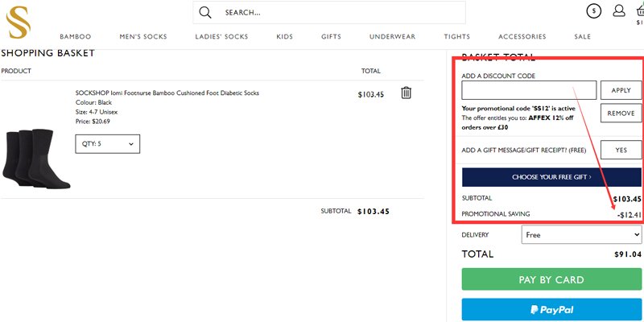This screenshot has width=644, height=322.
Task: Click the Price: $20.69 text
Action: tap(93, 122)
